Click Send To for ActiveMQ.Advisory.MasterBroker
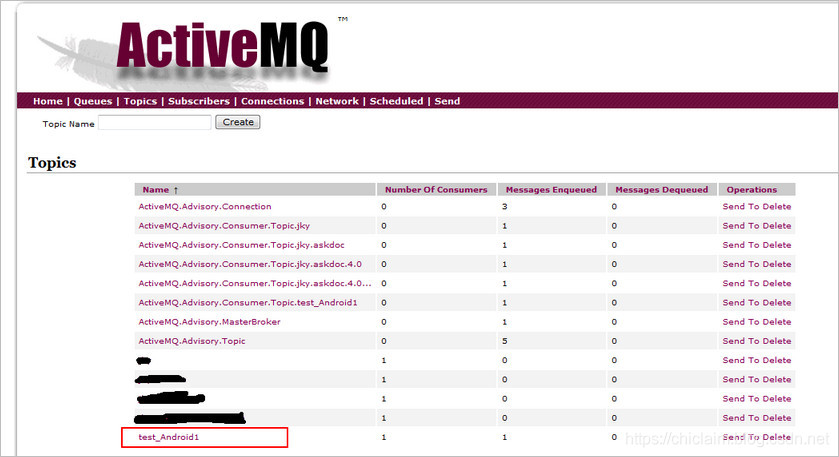839x457 pixels. point(741,322)
